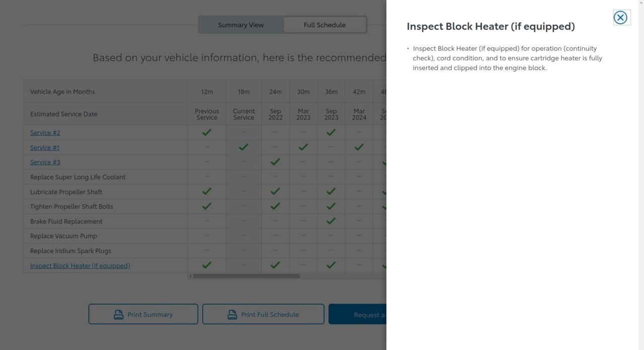Image resolution: width=644 pixels, height=350 pixels.
Task: Click Tighten Propeller Shaft Bolts checkmark under 36m
Action: click(331, 206)
